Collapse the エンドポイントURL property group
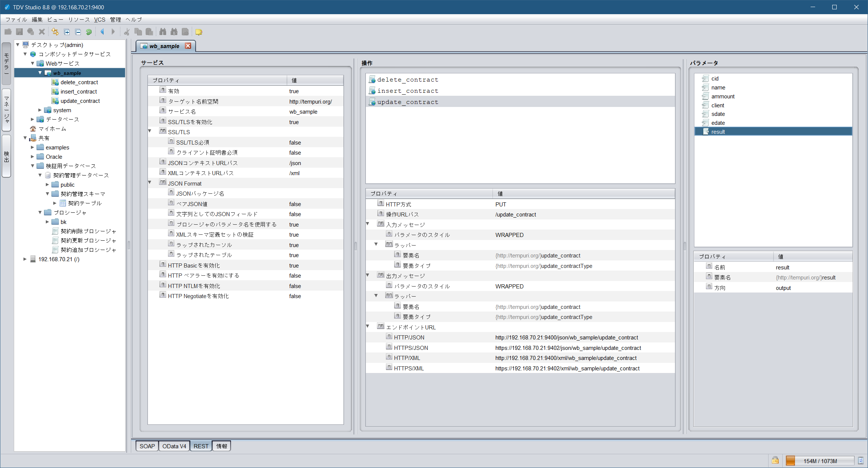The width and height of the screenshot is (868, 468). [x=368, y=326]
